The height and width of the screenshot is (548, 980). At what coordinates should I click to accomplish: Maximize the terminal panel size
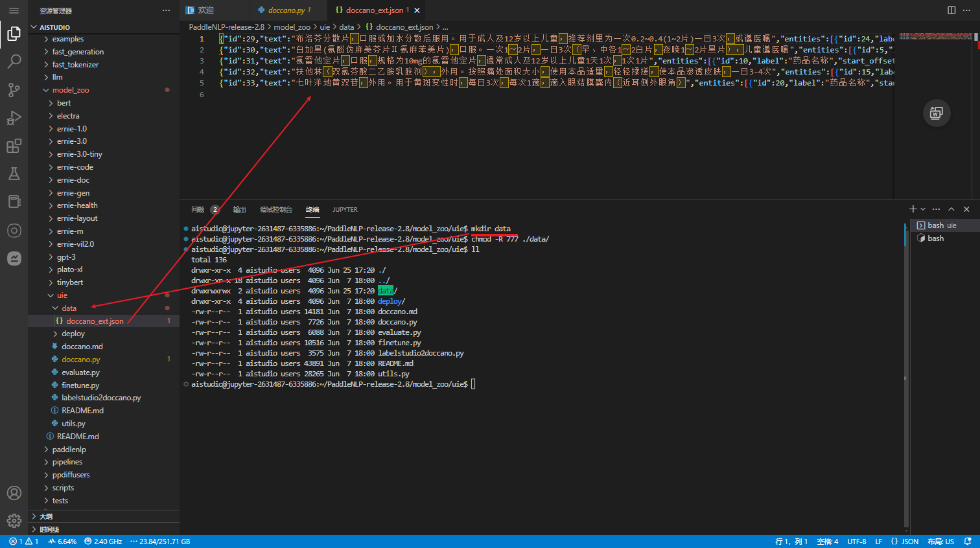[x=951, y=209]
